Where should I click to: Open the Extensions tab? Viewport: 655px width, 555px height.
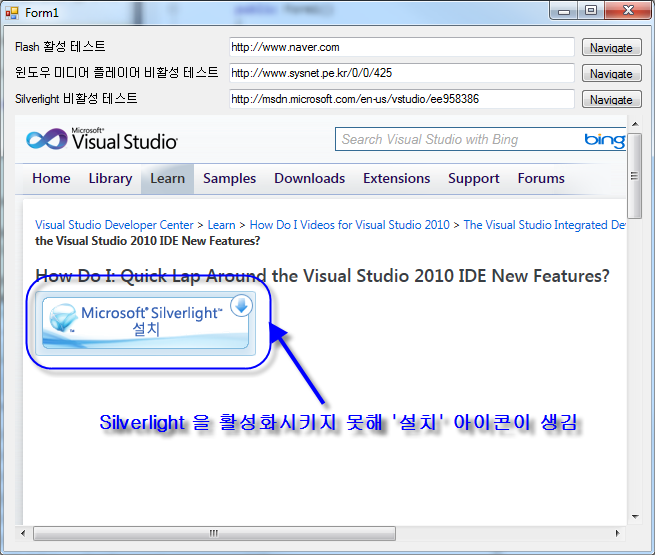pos(396,178)
